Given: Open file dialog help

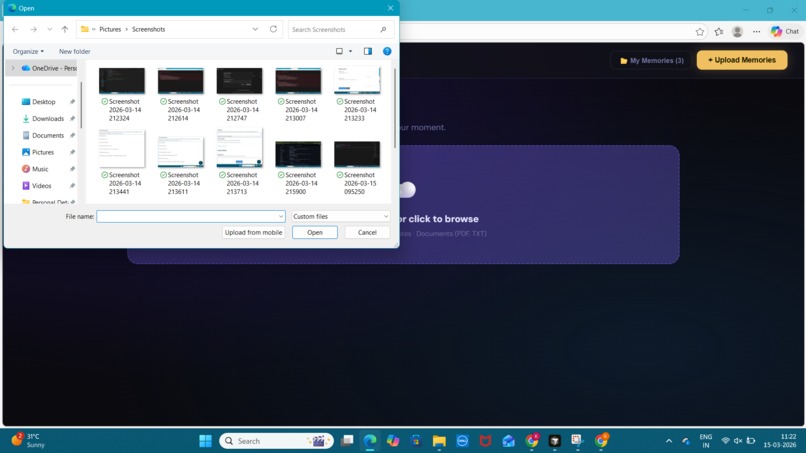Looking at the screenshot, I should click(x=387, y=51).
